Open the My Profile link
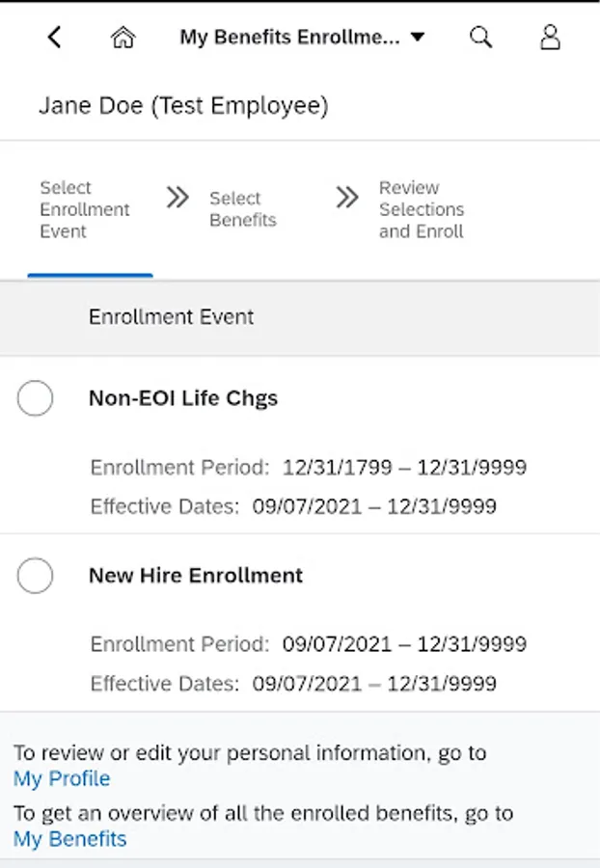Screen dimensions: 600x868 (x=62, y=778)
